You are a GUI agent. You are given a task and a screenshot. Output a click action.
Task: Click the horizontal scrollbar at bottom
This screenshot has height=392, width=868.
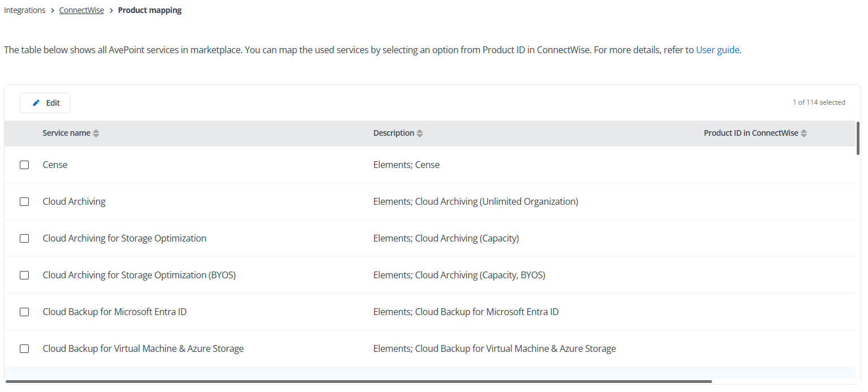(x=358, y=382)
